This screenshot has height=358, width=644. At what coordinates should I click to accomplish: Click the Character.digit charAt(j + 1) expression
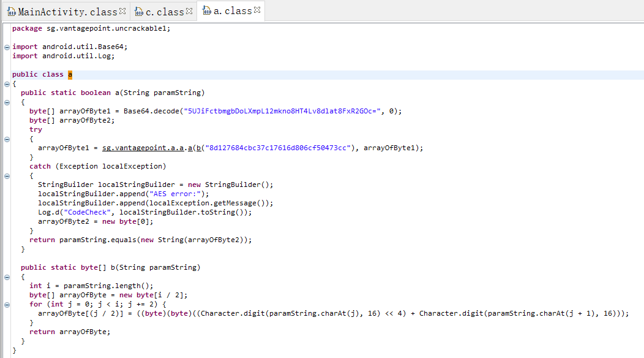point(517,314)
